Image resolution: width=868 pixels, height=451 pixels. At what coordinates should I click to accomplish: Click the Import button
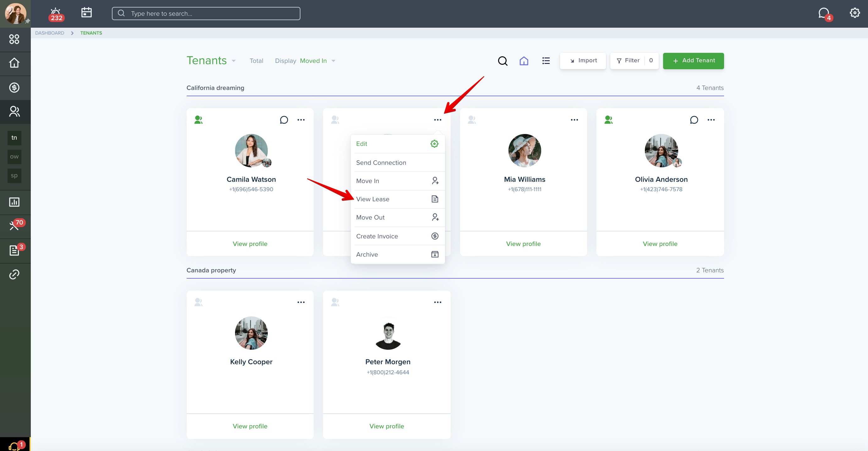[x=583, y=61]
